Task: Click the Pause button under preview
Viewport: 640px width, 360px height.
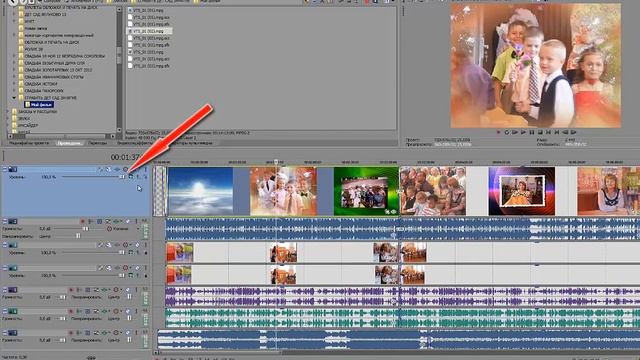Action: point(532,132)
